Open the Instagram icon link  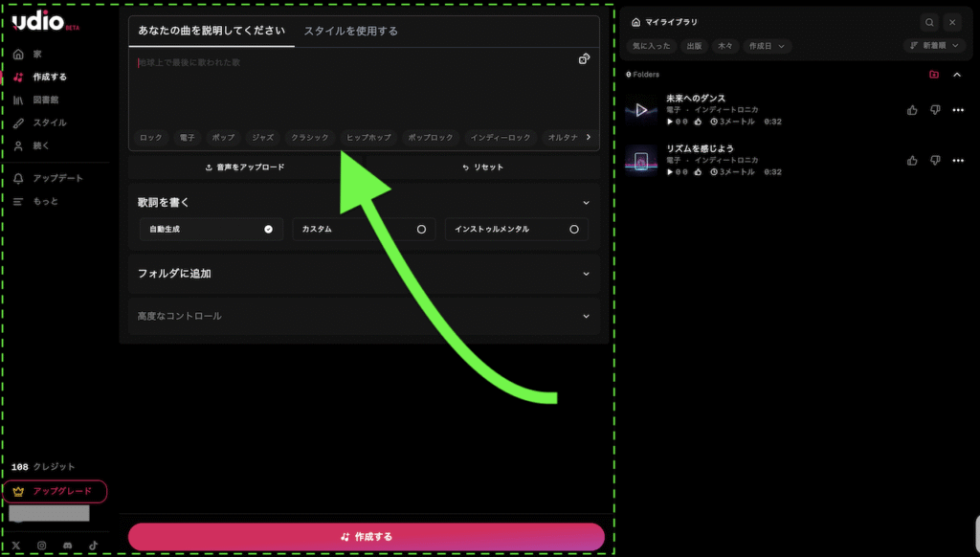pos(41,546)
